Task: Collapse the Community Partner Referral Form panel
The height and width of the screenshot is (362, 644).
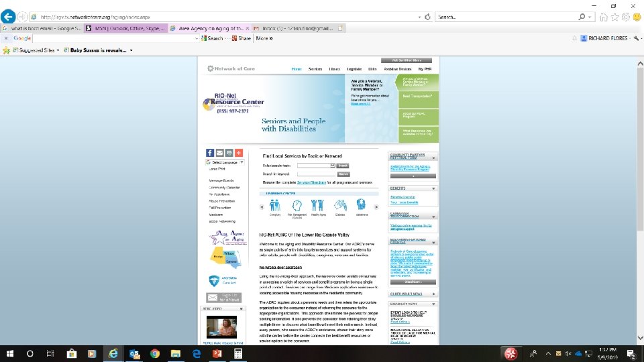Action: click(433, 158)
